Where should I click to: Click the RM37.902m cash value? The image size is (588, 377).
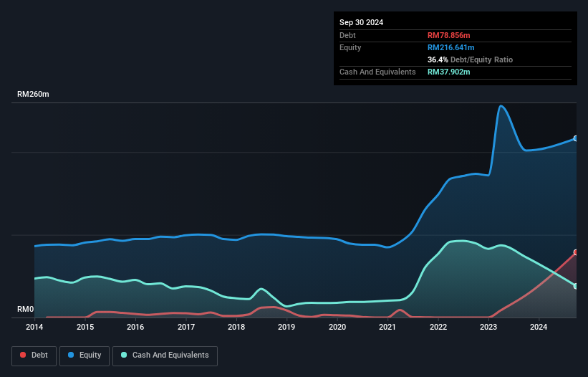pos(448,72)
